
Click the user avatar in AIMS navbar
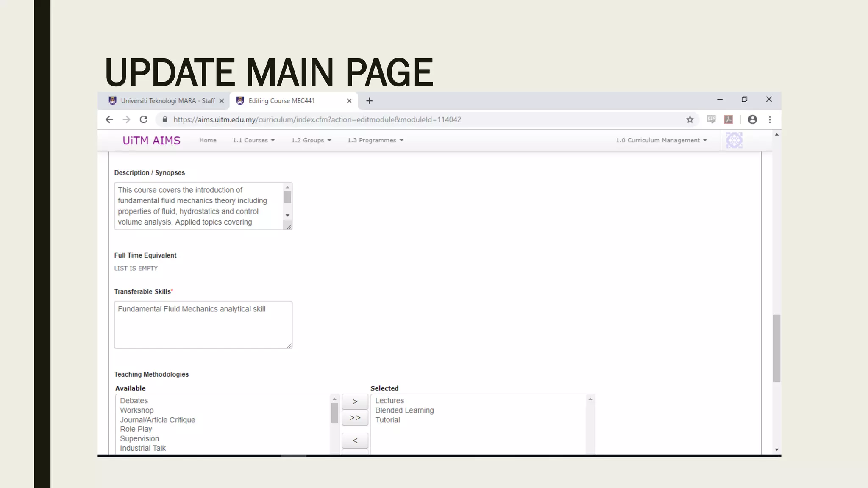(x=734, y=140)
